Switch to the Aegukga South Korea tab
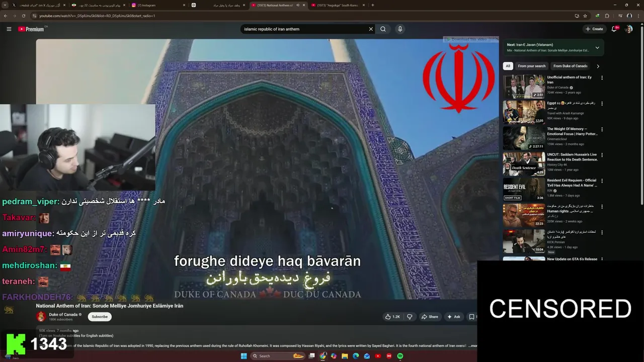Screen dimensions: 644x362 tap(337, 5)
